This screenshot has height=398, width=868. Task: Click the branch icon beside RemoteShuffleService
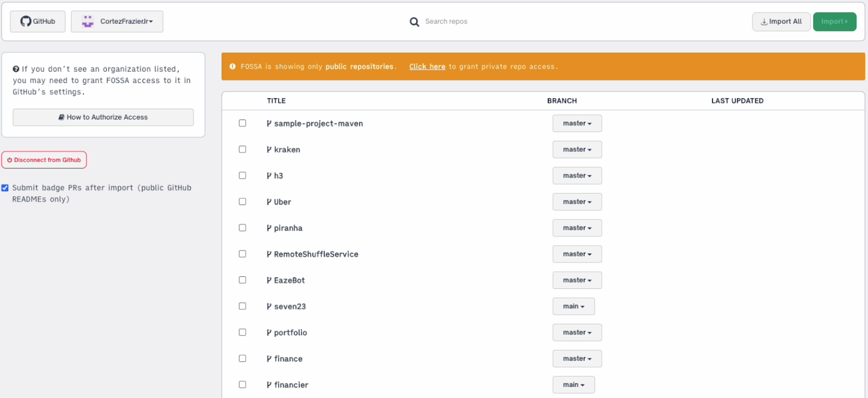269,254
